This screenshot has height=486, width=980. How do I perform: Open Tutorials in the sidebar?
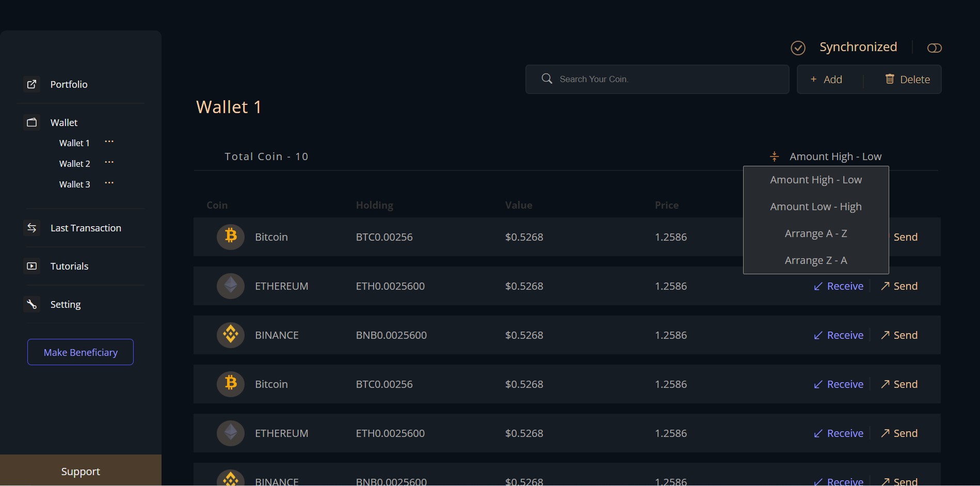[x=69, y=266]
